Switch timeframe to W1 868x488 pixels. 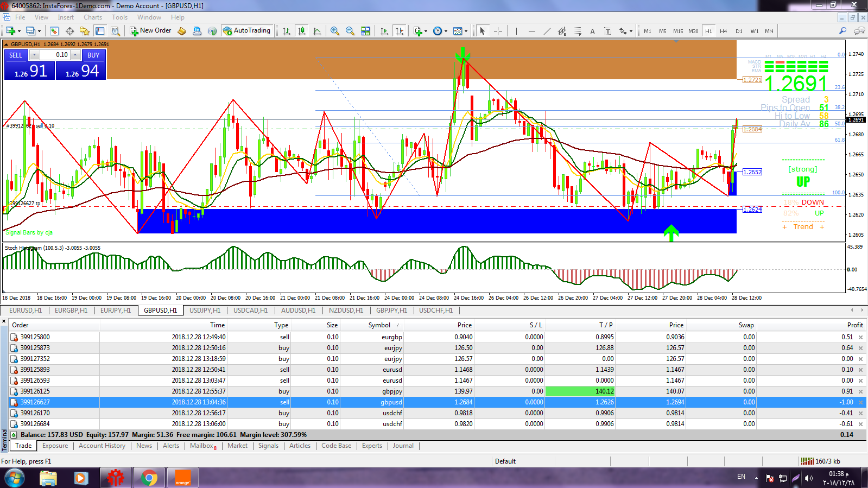[x=755, y=31]
